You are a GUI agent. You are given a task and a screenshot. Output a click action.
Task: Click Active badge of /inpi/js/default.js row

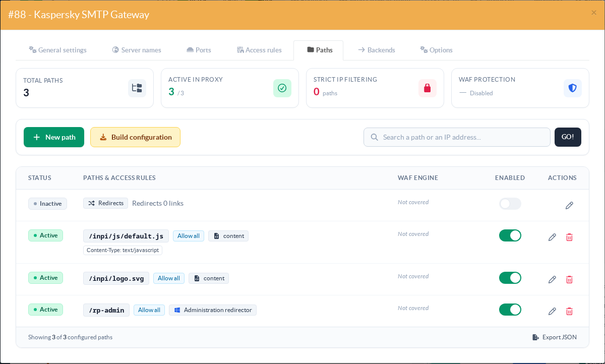[45, 235]
